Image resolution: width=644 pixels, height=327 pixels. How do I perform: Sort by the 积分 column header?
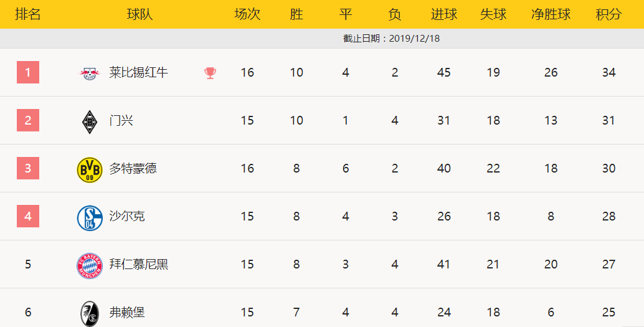[608, 14]
